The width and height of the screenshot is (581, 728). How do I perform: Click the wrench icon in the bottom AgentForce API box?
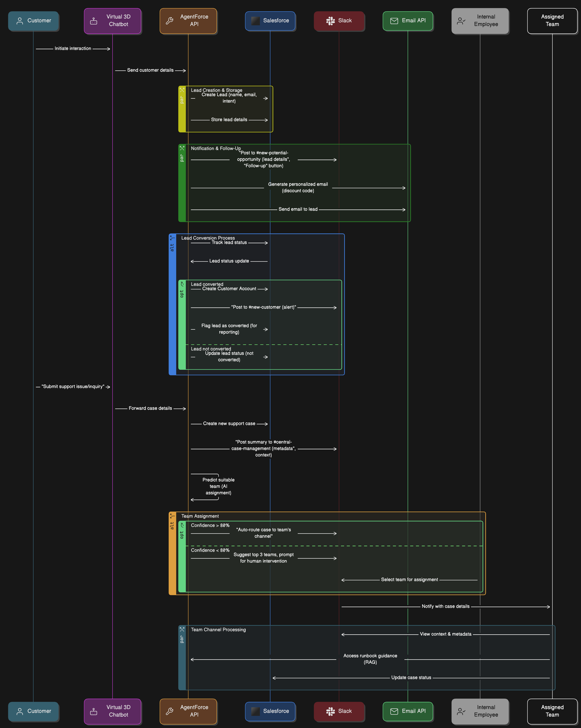[170, 711]
